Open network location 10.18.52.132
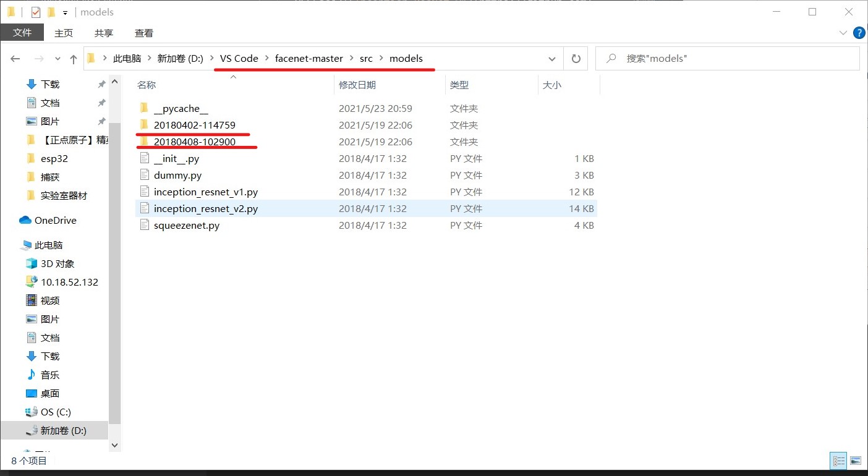Screen dimensions: 868x476 (x=69, y=282)
